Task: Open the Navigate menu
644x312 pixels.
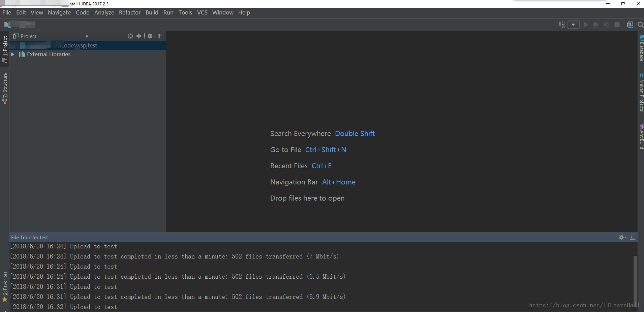Action: pyautogui.click(x=59, y=12)
